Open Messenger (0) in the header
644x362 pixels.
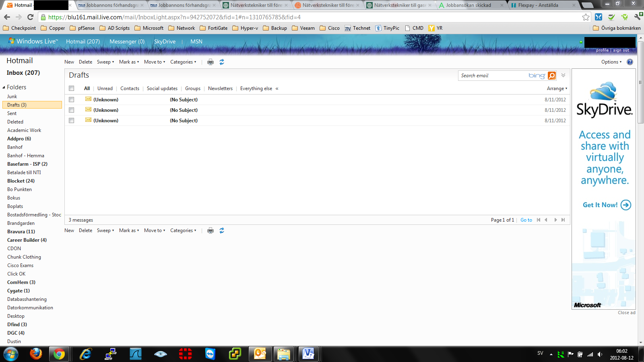pyautogui.click(x=127, y=41)
